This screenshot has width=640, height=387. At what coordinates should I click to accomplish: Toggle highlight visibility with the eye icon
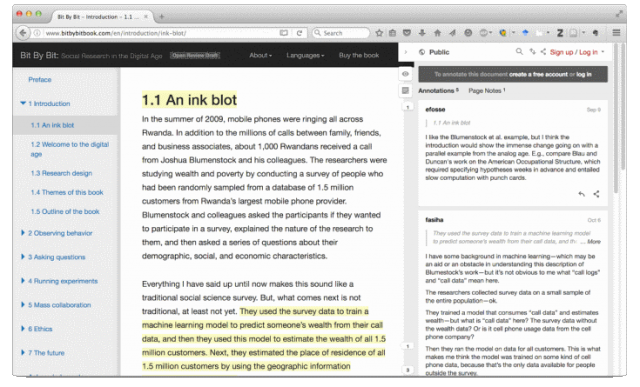tap(405, 74)
